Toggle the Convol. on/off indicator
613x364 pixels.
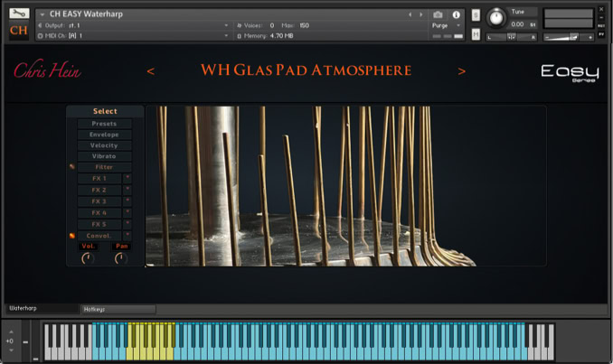[72, 236]
